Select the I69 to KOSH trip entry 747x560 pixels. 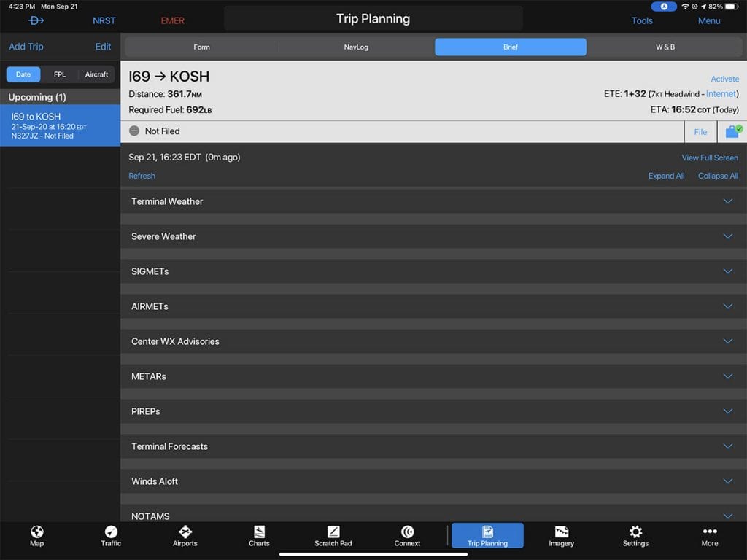point(60,125)
